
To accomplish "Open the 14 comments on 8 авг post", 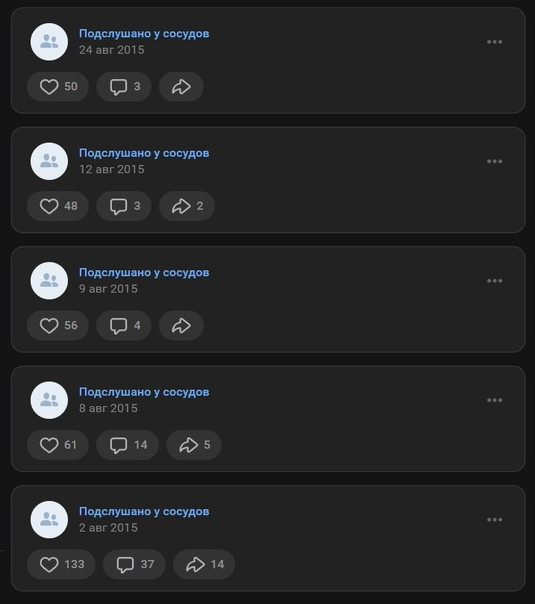I will 127,445.
